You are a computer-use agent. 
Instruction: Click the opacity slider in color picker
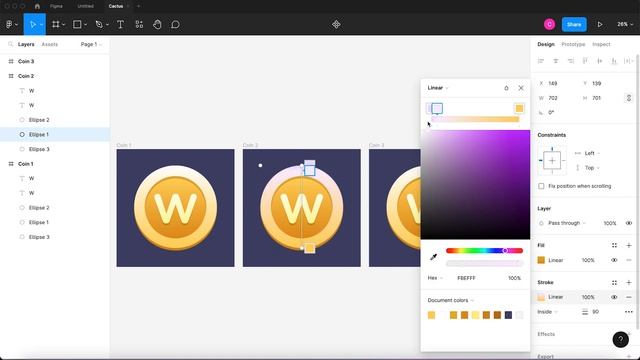pyautogui.click(x=484, y=264)
